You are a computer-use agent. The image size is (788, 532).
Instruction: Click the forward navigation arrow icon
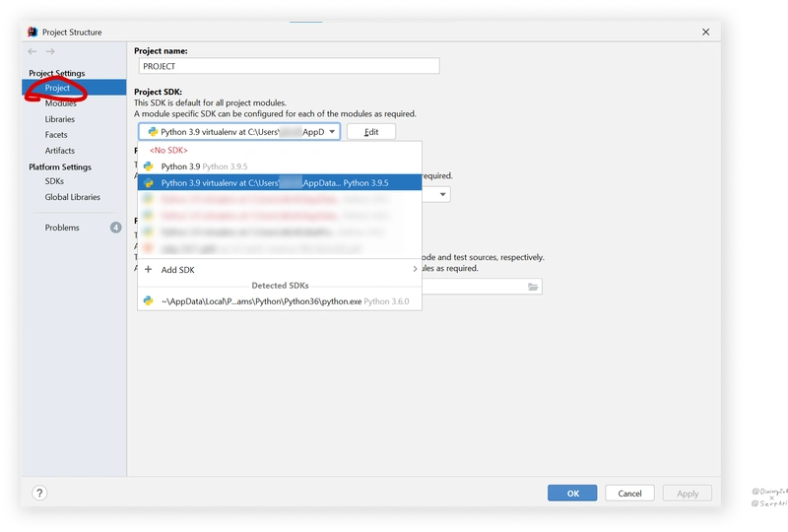point(50,51)
